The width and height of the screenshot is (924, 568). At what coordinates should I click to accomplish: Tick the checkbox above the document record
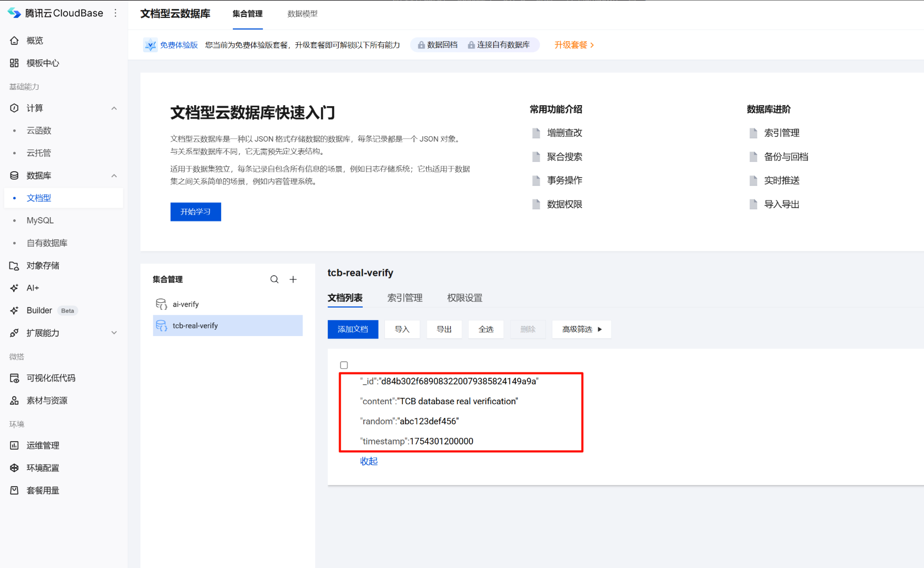(x=344, y=365)
